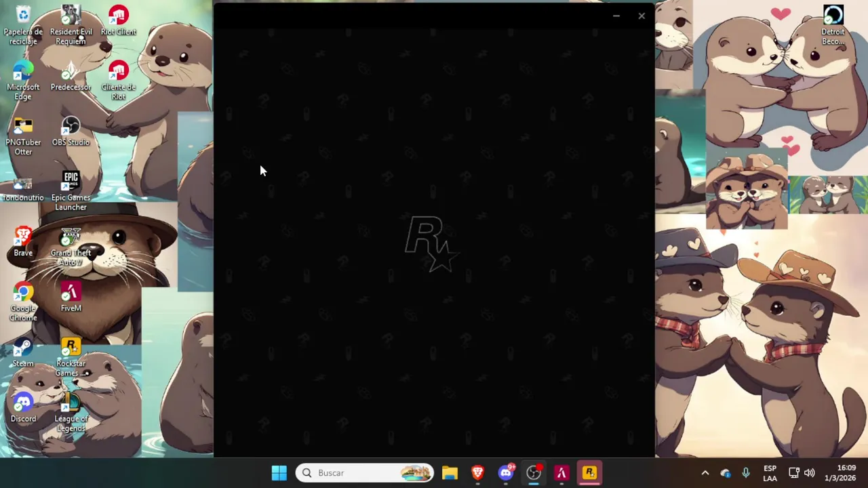
Task: Select the Grand Theft Auto V shortcut
Action: tap(71, 247)
